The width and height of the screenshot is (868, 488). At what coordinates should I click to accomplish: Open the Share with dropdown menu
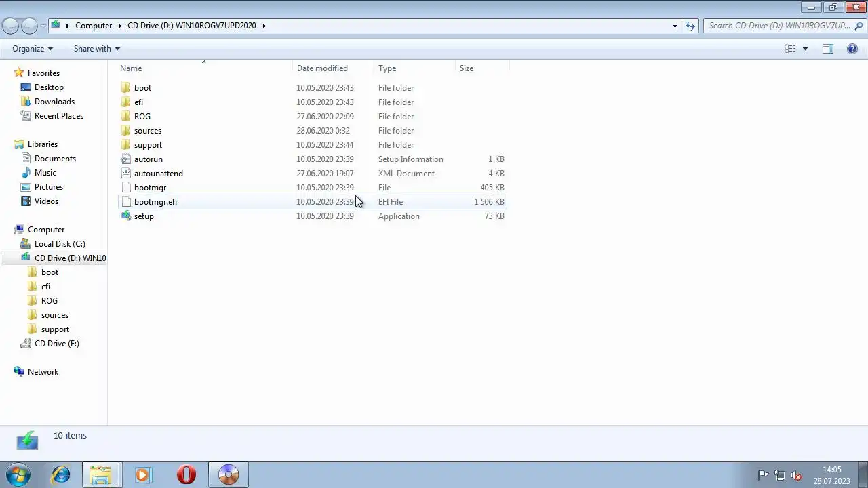pyautogui.click(x=97, y=49)
